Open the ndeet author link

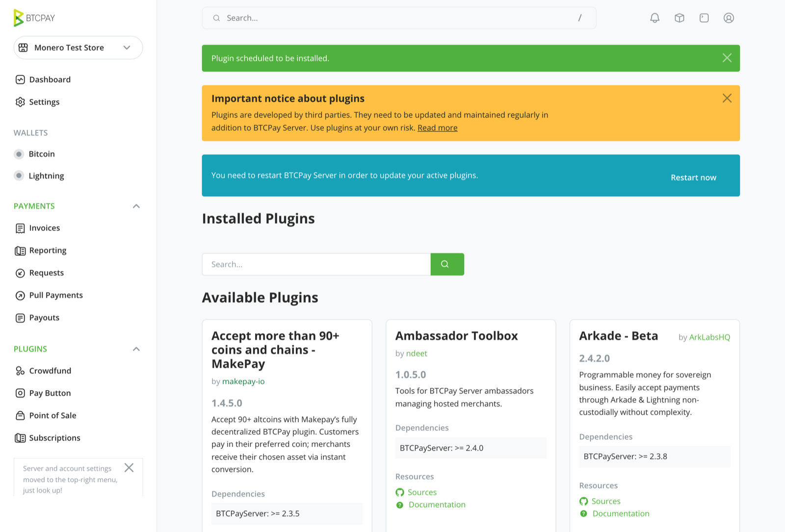(417, 354)
